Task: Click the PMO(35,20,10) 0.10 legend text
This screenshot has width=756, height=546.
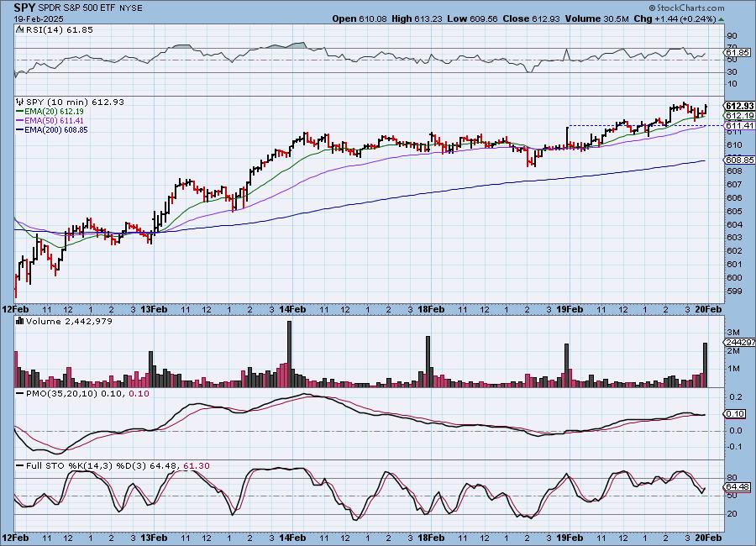Action: point(74,394)
